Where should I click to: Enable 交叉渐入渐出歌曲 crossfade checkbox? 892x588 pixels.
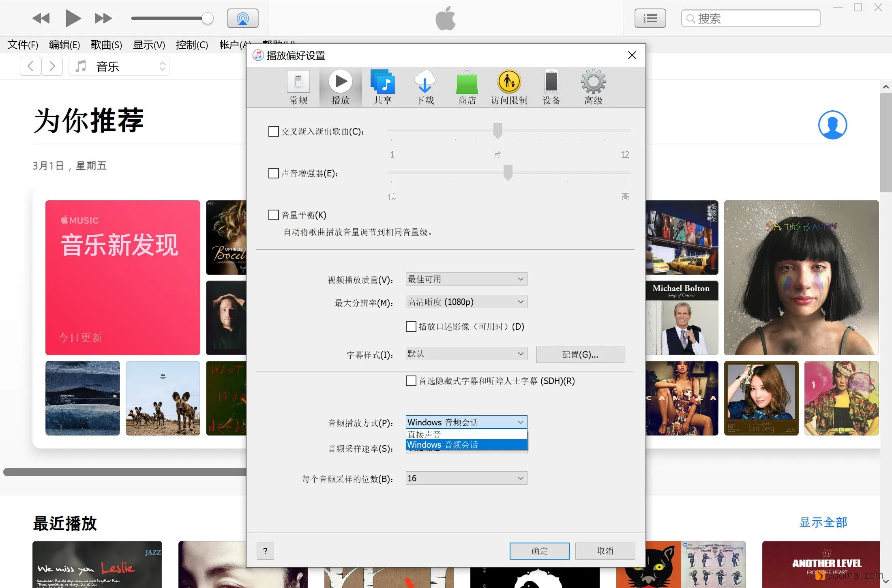click(274, 131)
